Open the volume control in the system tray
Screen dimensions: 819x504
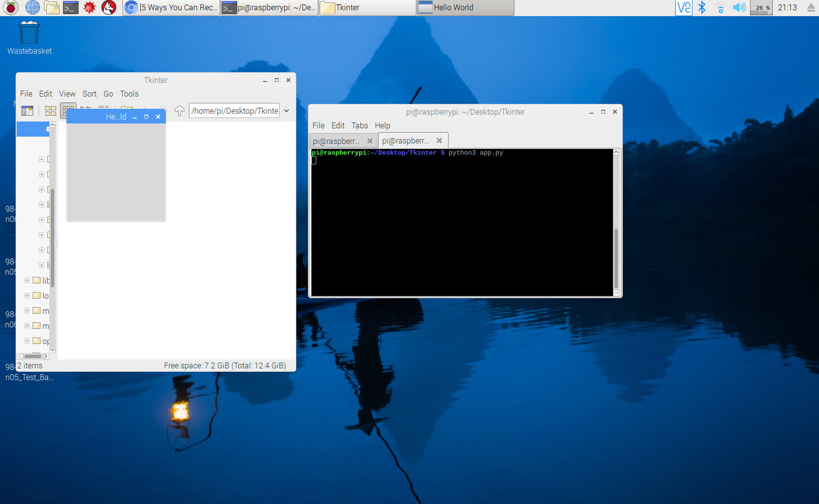739,7
